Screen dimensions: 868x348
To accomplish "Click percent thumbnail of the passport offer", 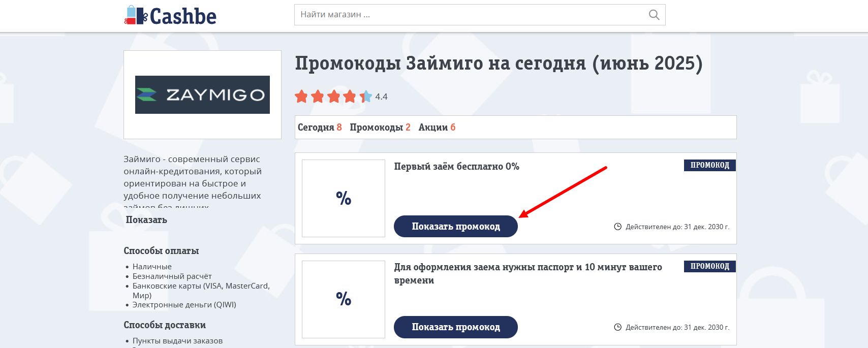I will click(344, 299).
